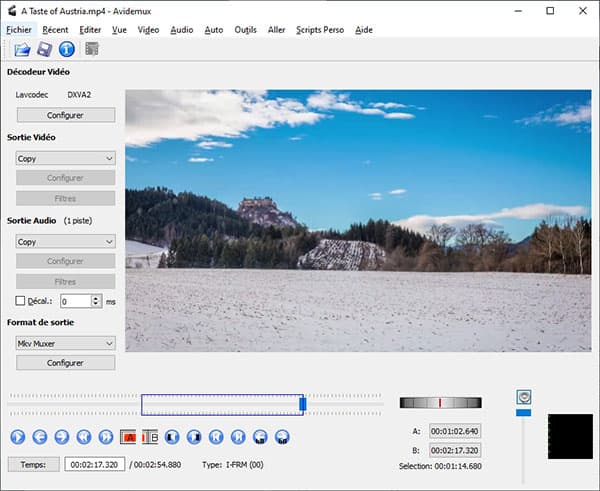Image resolution: width=600 pixels, height=491 pixels.
Task: Advance to the next frame
Action: coord(62,437)
